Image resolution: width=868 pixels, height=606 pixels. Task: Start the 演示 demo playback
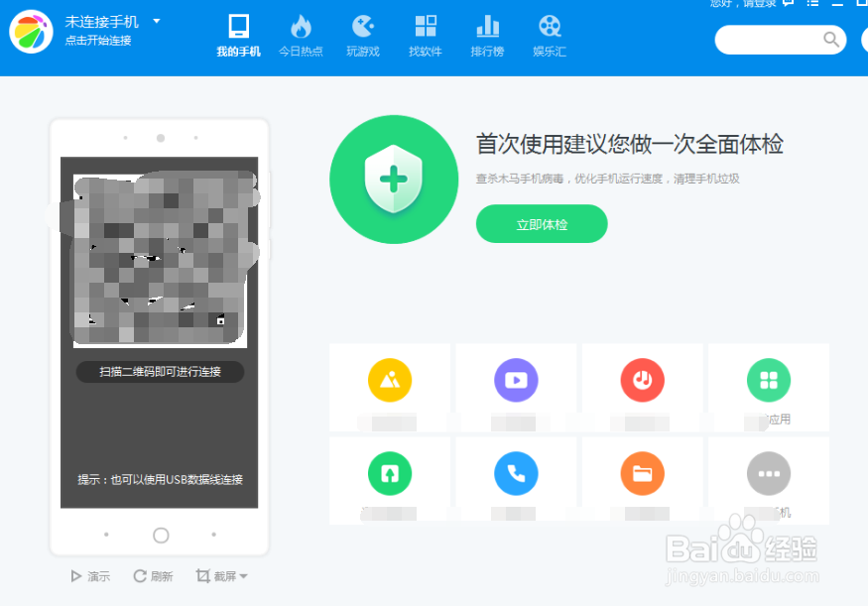90,576
